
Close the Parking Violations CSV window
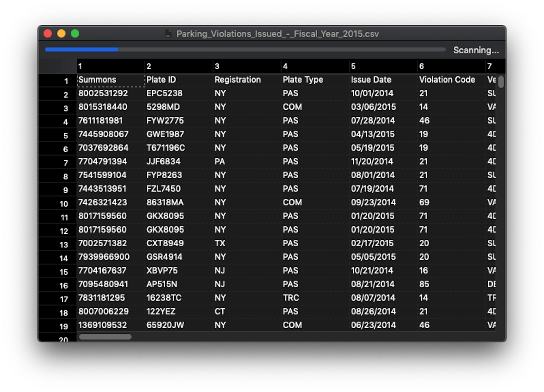tap(48, 34)
